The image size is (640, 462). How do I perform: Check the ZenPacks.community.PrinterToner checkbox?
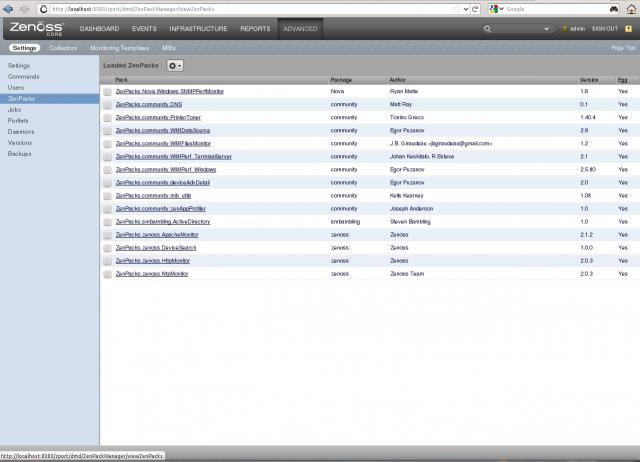(107, 118)
